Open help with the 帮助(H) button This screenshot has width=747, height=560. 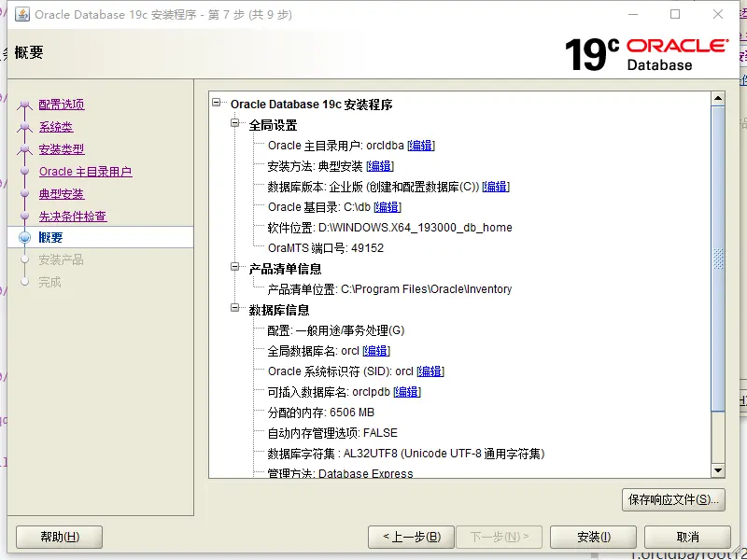[x=60, y=538]
